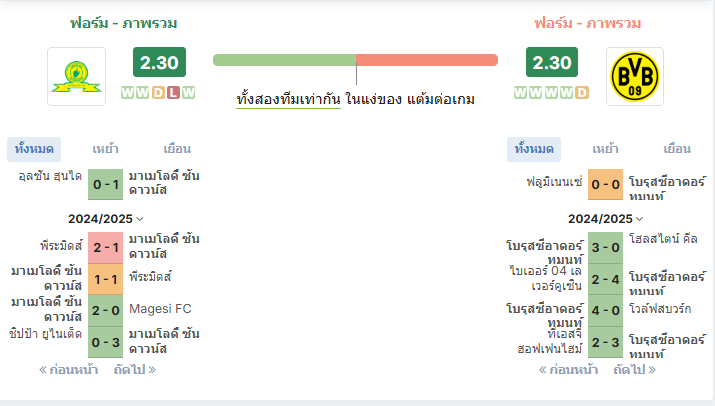Click the Borussia Dortmund BVB logo

[x=635, y=77]
